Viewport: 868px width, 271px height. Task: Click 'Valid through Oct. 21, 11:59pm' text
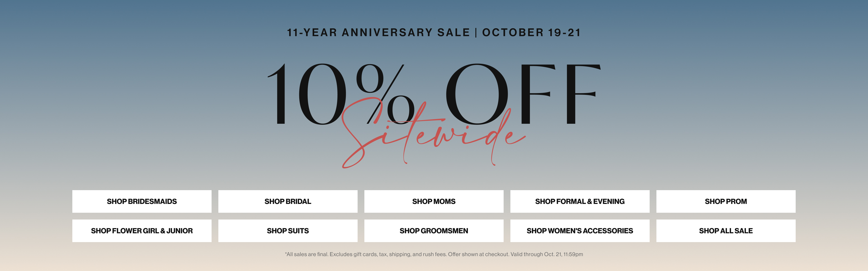[x=547, y=255]
